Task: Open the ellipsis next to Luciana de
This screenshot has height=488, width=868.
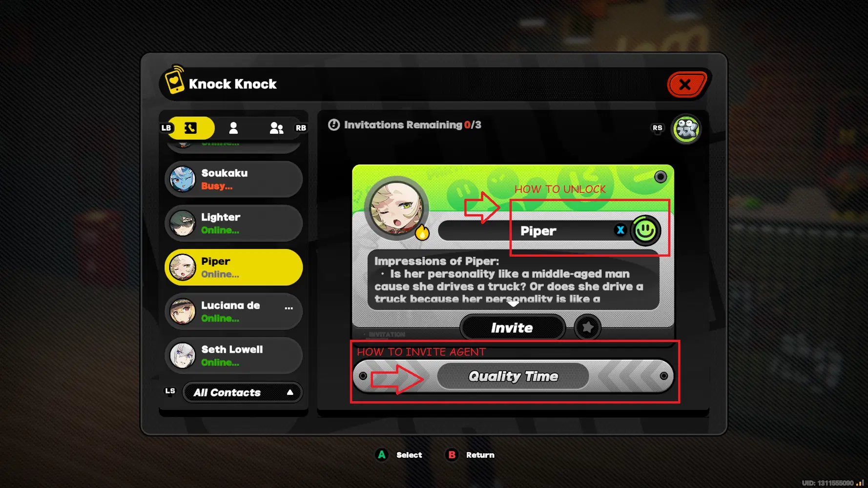Action: coord(289,308)
